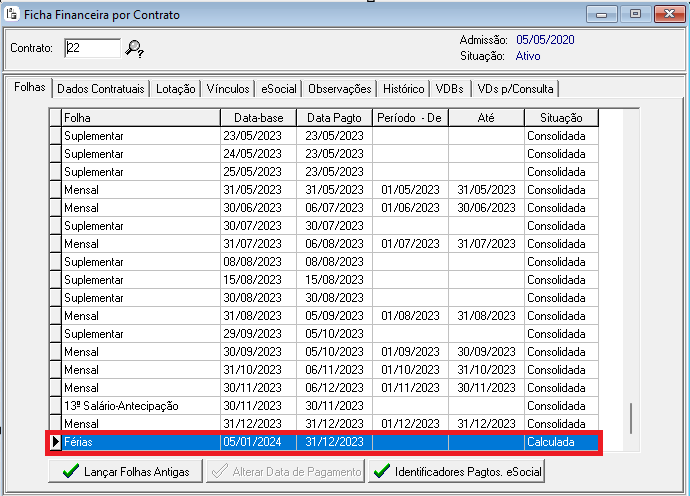Click the row pointer arrow on Férias row
The image size is (690, 496).
[55, 442]
